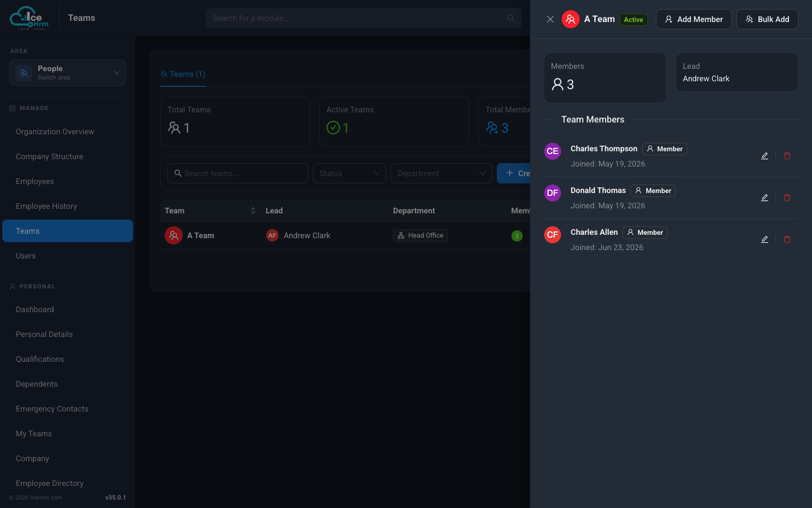Click the A Team row red icon
812x508 pixels.
coord(174,235)
